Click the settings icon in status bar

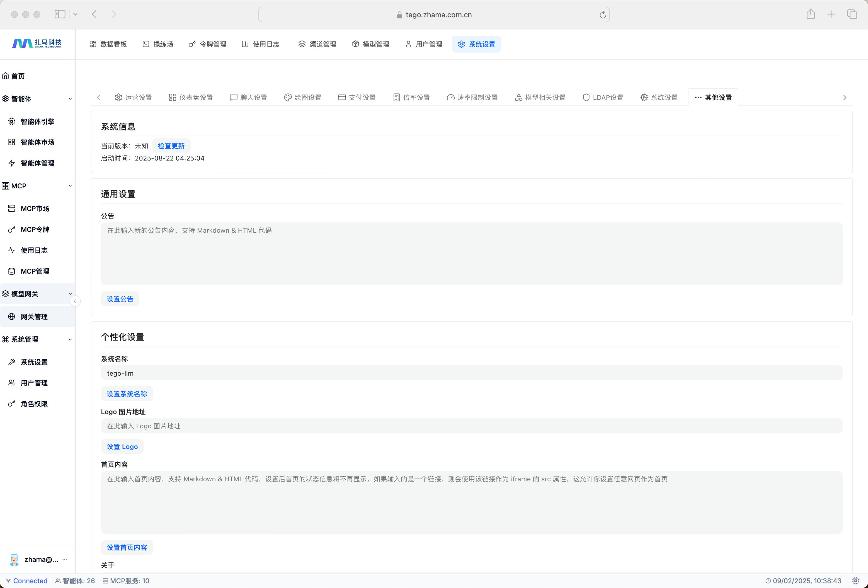pyautogui.click(x=855, y=580)
